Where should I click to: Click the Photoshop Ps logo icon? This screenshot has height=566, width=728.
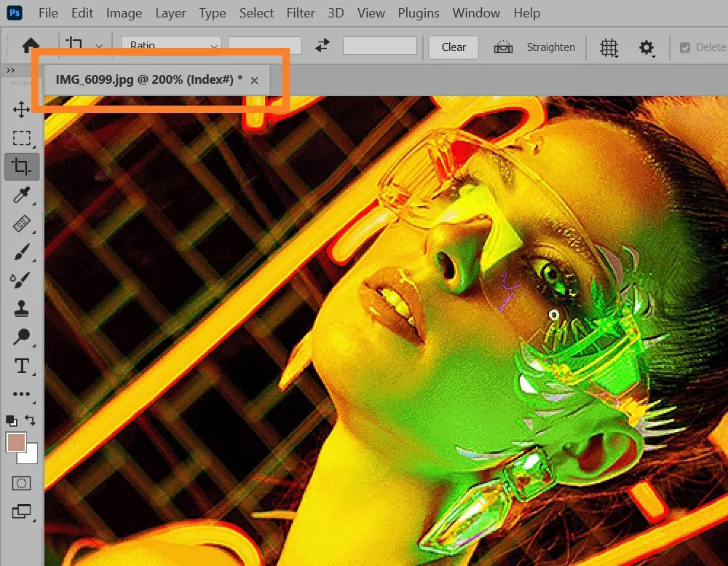(x=15, y=12)
